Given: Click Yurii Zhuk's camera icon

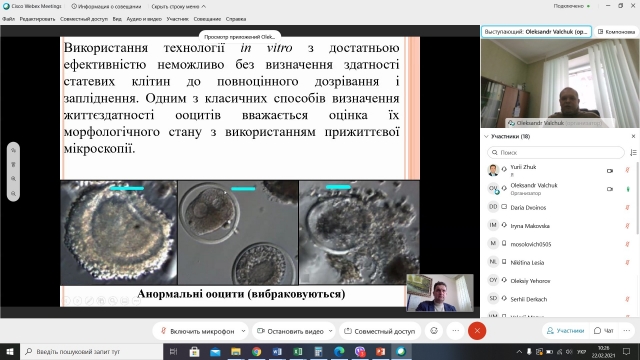Looking at the screenshot, I should 610,171.
